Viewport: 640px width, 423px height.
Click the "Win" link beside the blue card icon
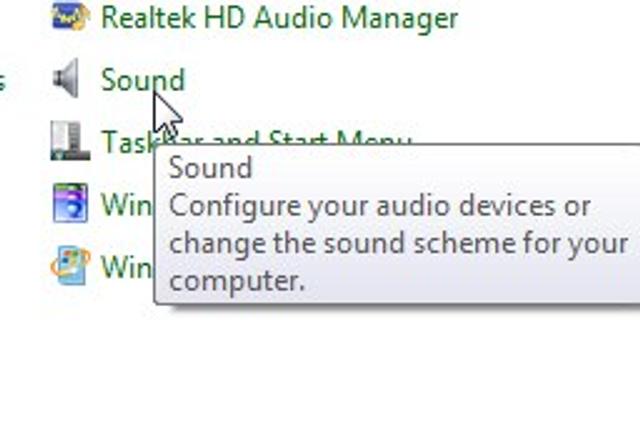point(125,204)
